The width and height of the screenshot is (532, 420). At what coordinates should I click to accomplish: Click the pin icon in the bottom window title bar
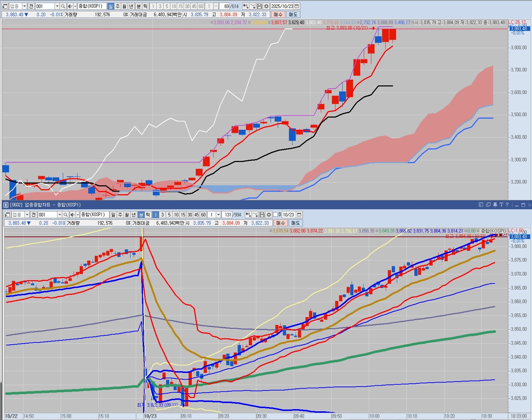[495, 205]
